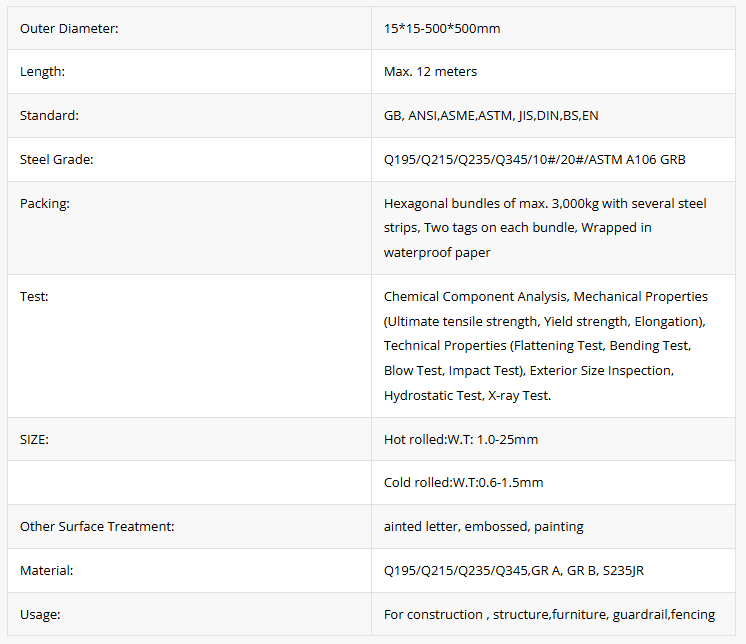This screenshot has height=644, width=746.
Task: Click the 'Length:' label
Action: pos(42,71)
